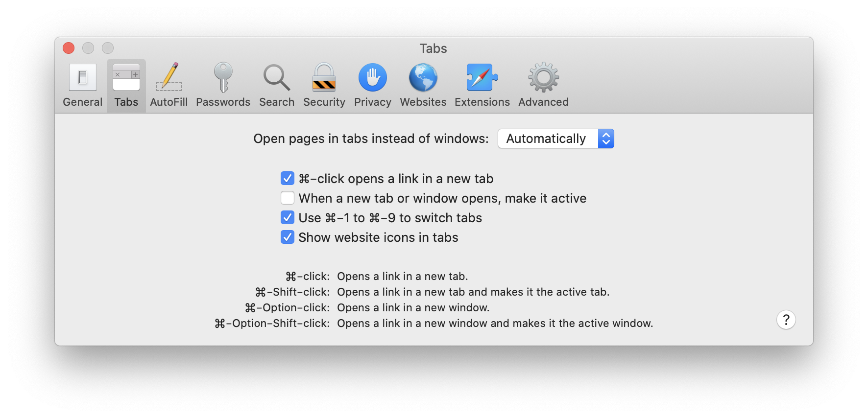Click the 'Show website icons in tabs' label
Viewport: 868px width, 418px height.
[x=378, y=237]
